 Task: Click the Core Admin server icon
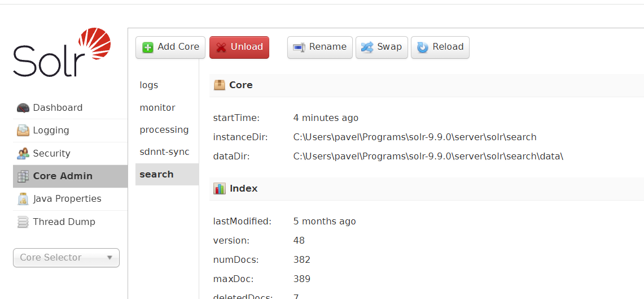tap(23, 176)
